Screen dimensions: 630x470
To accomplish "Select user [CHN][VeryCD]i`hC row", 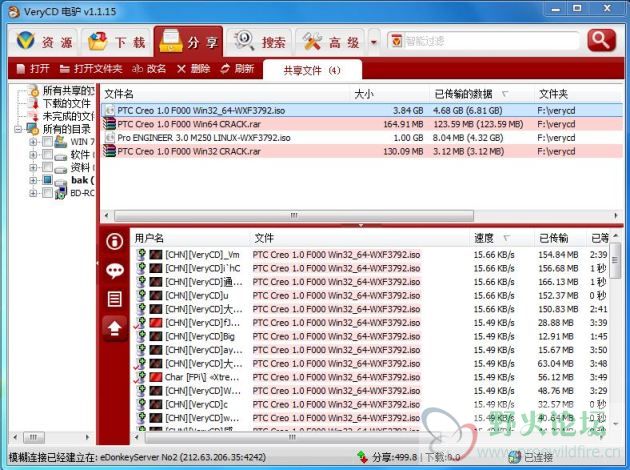I will click(372, 269).
